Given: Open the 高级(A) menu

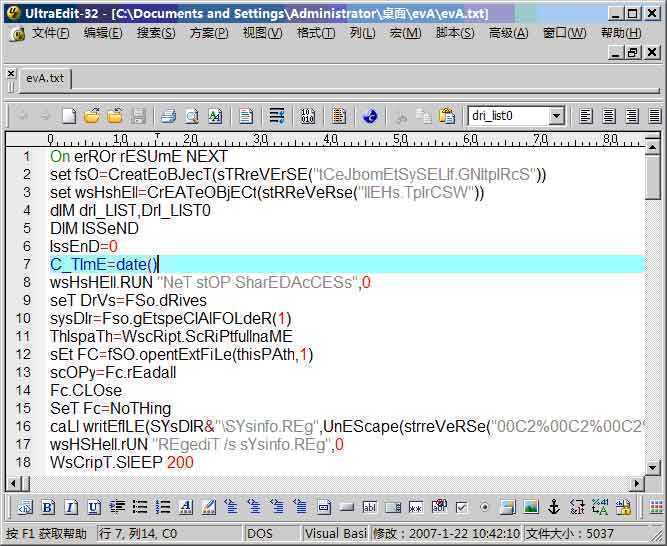Looking at the screenshot, I should pos(508,33).
